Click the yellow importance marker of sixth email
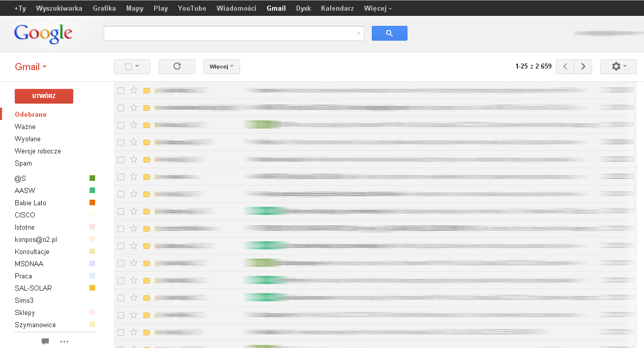 147,177
